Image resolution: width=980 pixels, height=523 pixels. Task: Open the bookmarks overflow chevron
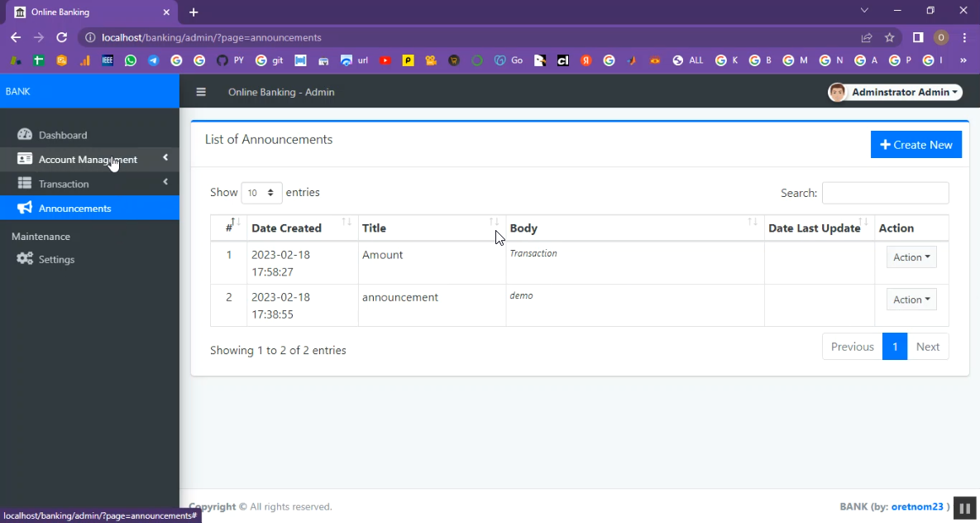[x=964, y=60]
